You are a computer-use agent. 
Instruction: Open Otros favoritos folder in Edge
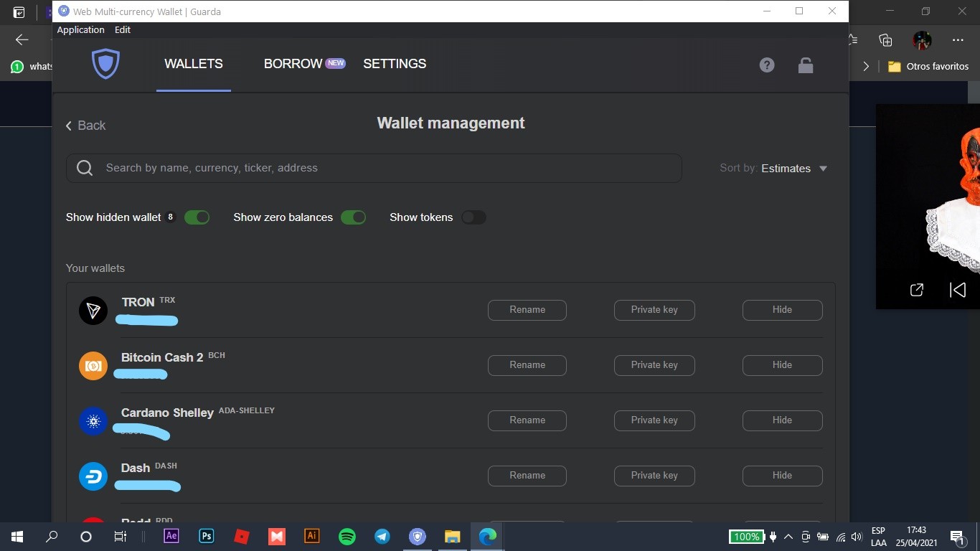point(928,66)
